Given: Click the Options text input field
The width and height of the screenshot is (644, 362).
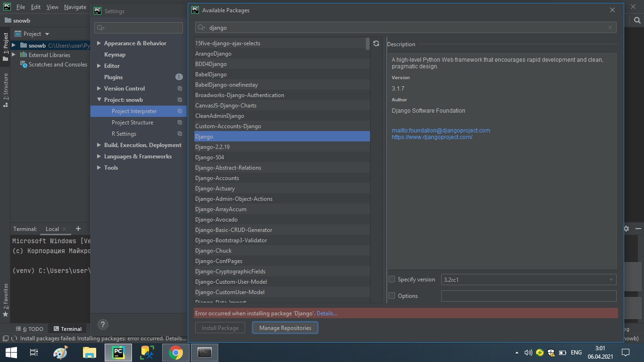Looking at the screenshot, I should click(x=528, y=296).
